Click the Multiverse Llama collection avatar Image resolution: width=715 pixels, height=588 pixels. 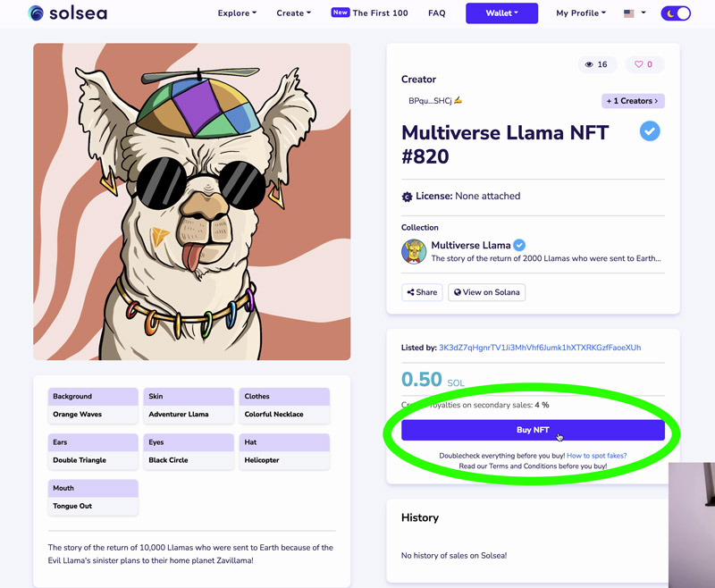414,251
